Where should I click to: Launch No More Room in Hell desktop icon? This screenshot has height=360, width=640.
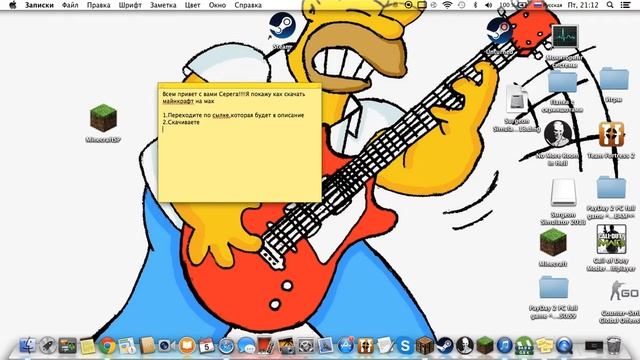558,134
